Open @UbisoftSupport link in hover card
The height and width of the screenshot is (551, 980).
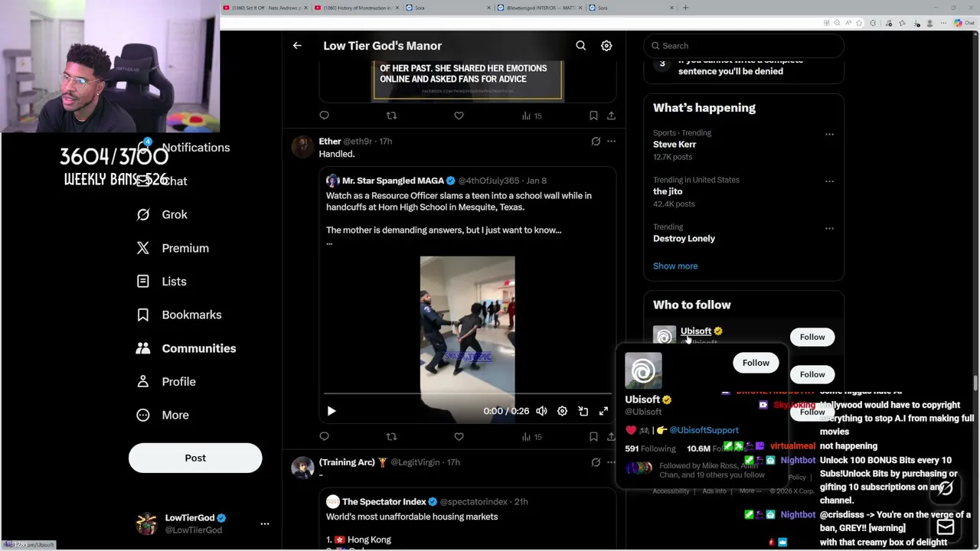point(704,430)
